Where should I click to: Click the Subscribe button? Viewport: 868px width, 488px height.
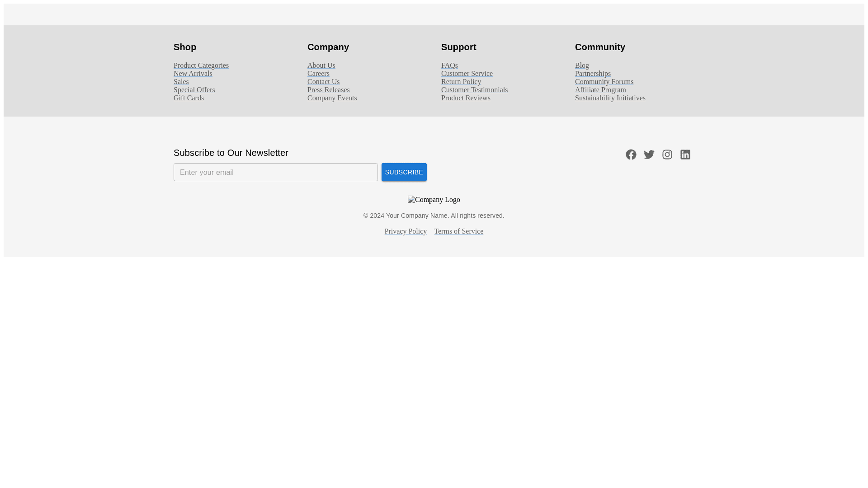(x=404, y=172)
